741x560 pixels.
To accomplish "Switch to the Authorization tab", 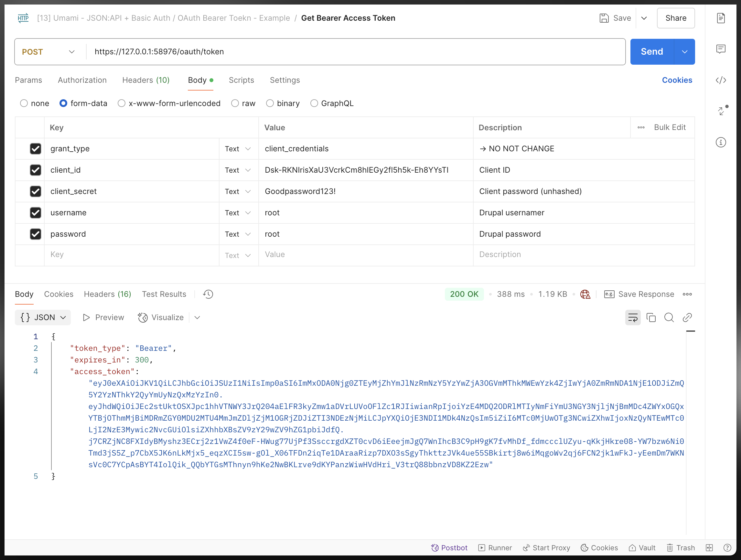I will pyautogui.click(x=82, y=81).
